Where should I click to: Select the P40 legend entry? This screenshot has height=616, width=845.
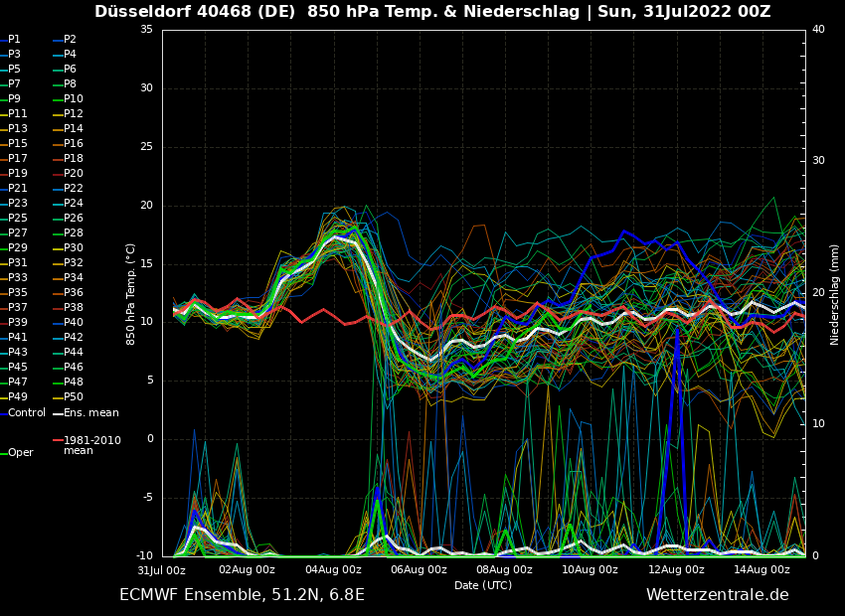pyautogui.click(x=73, y=323)
